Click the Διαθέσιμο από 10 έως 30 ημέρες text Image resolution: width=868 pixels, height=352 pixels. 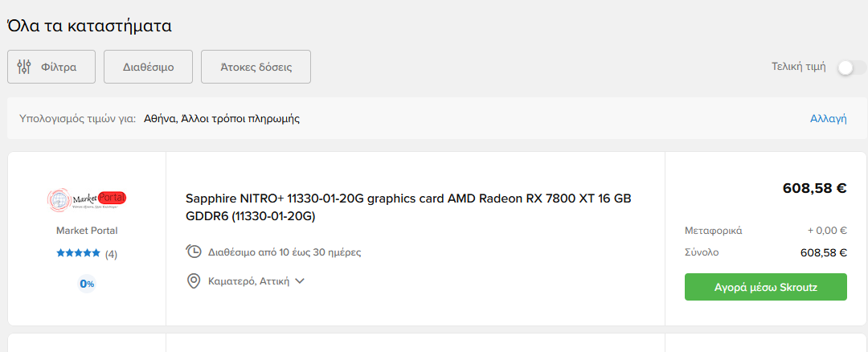[x=285, y=252]
